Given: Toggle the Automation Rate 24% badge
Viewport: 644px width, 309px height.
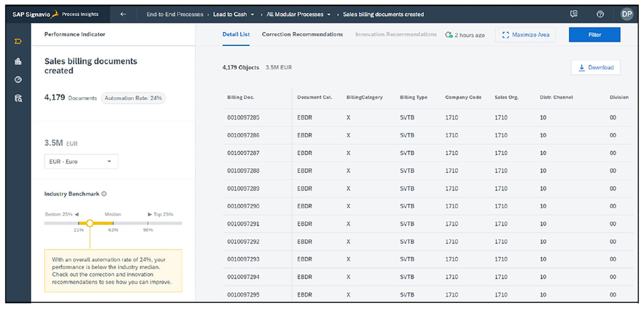Looking at the screenshot, I should click(x=133, y=98).
